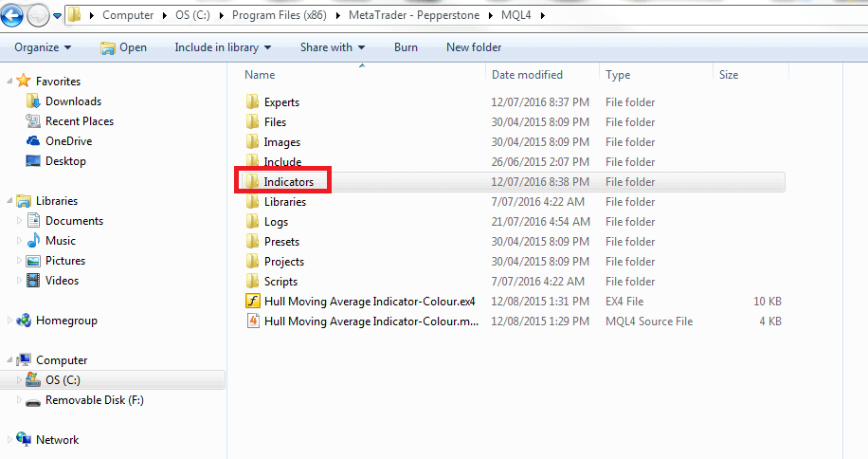Viewport: 868px width, 459px height.
Task: Open the Organize menu
Action: click(43, 47)
